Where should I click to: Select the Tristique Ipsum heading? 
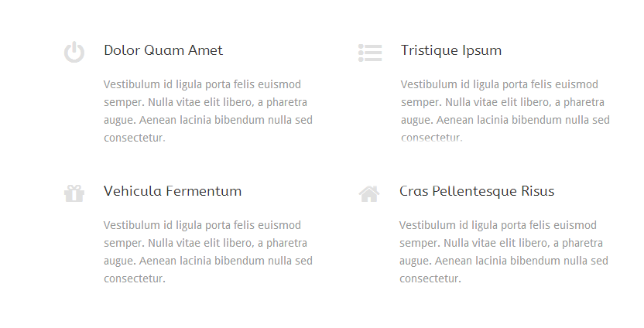tap(451, 50)
